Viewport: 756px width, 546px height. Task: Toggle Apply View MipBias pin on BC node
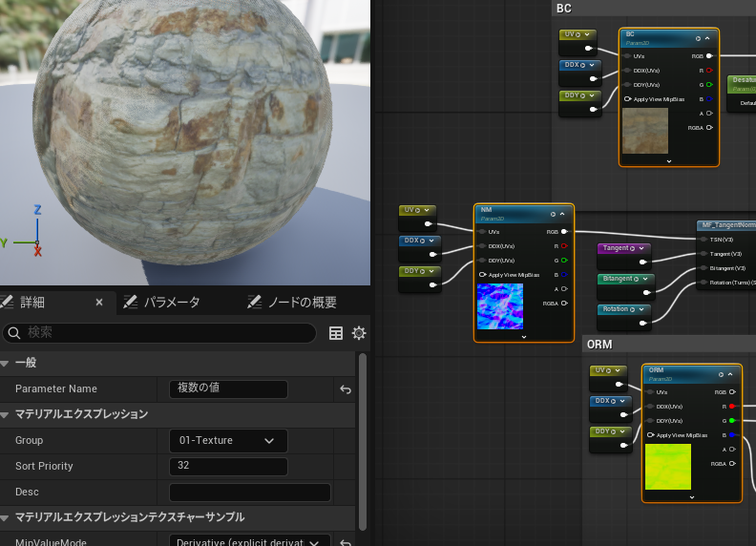[627, 99]
